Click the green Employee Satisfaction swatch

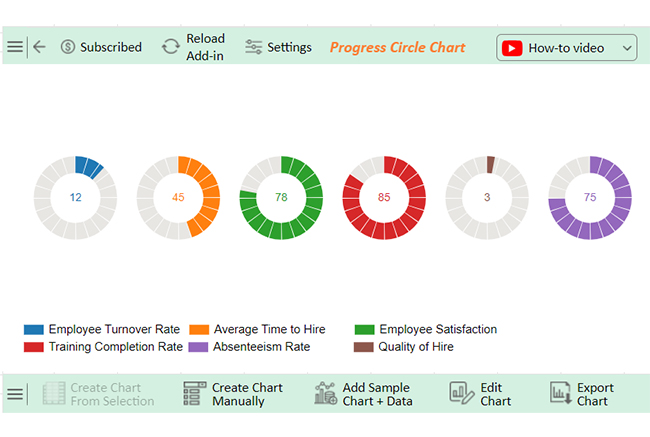pyautogui.click(x=364, y=330)
